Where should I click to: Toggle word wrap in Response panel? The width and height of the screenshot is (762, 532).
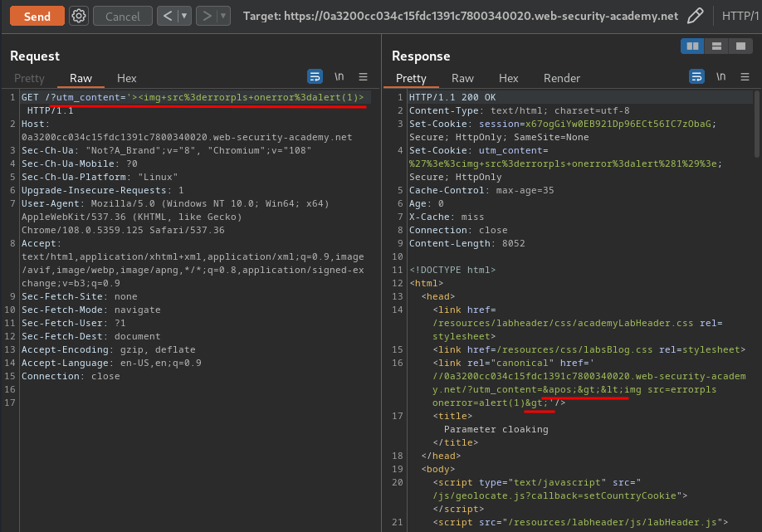pos(697,76)
